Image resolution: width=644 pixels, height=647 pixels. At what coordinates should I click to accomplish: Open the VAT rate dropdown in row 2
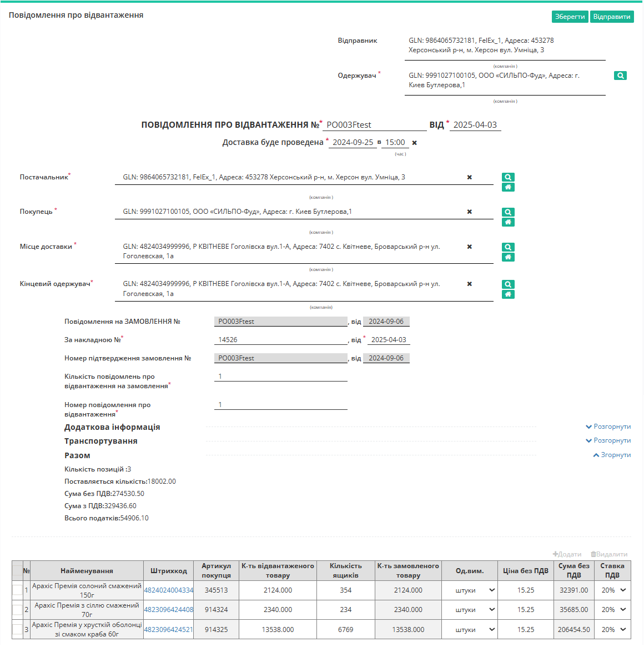[x=613, y=609]
